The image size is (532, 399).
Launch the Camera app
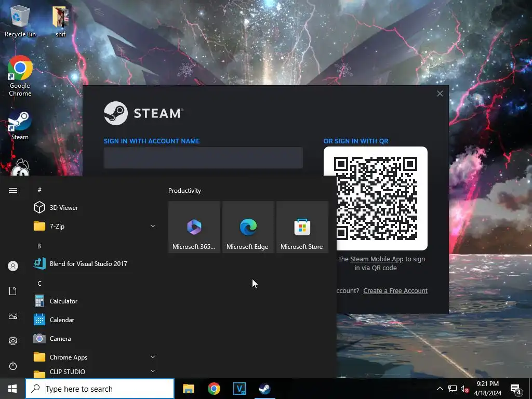pos(95,338)
